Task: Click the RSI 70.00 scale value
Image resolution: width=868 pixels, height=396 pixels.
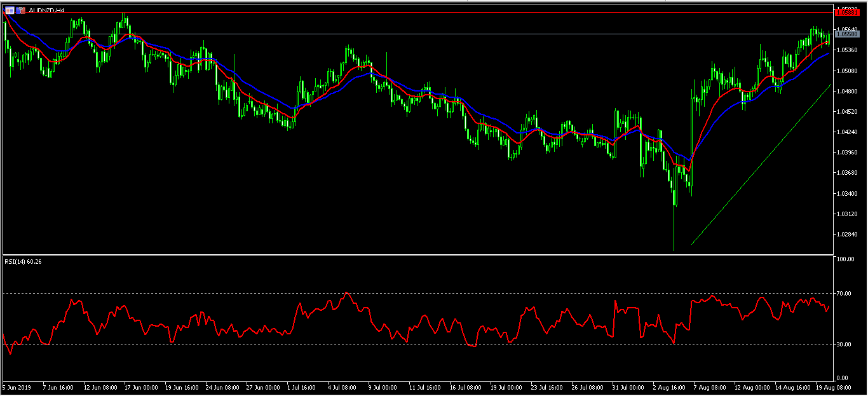Action: [x=844, y=294]
